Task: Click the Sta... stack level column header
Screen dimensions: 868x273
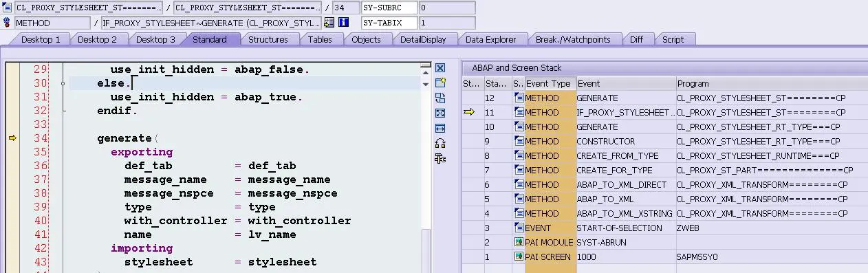Action: (x=497, y=83)
